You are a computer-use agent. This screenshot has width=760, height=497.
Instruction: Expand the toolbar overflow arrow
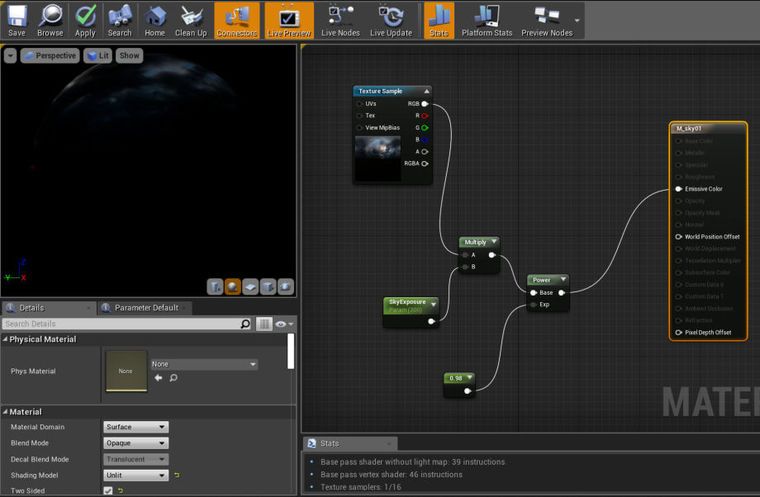coord(577,20)
